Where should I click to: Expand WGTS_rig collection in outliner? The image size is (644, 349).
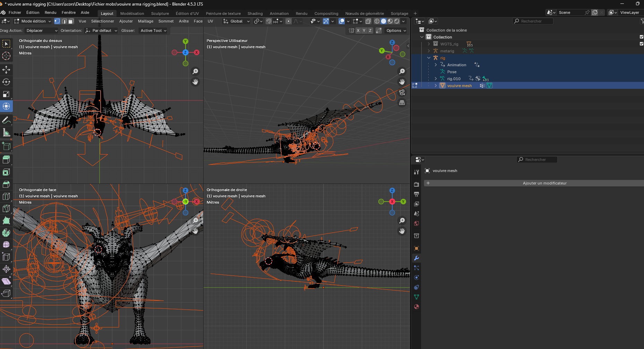[x=429, y=44]
